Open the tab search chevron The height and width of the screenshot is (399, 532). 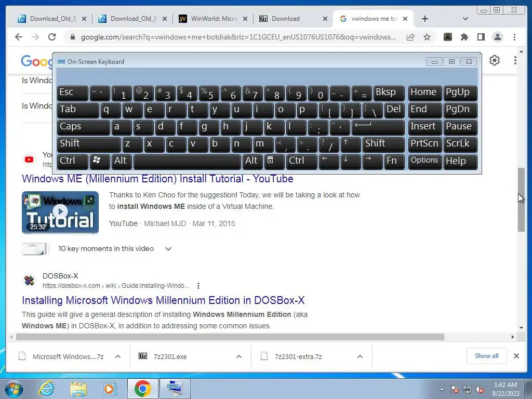point(465,19)
